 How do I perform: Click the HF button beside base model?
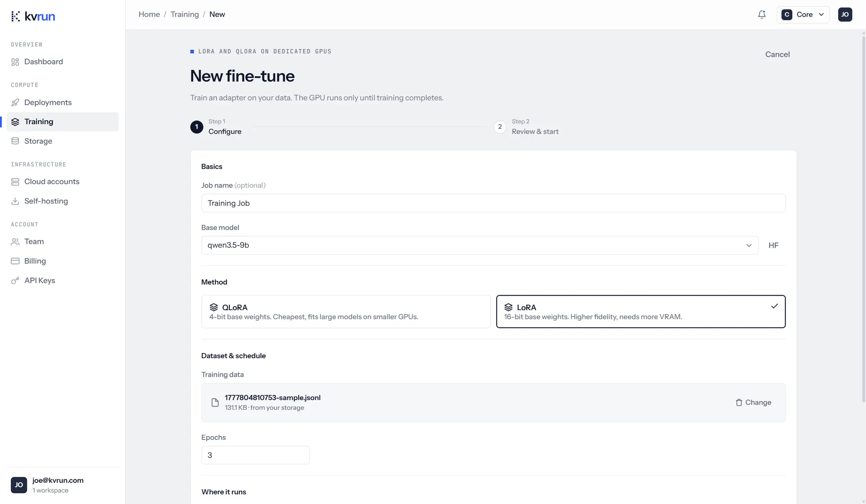(773, 246)
